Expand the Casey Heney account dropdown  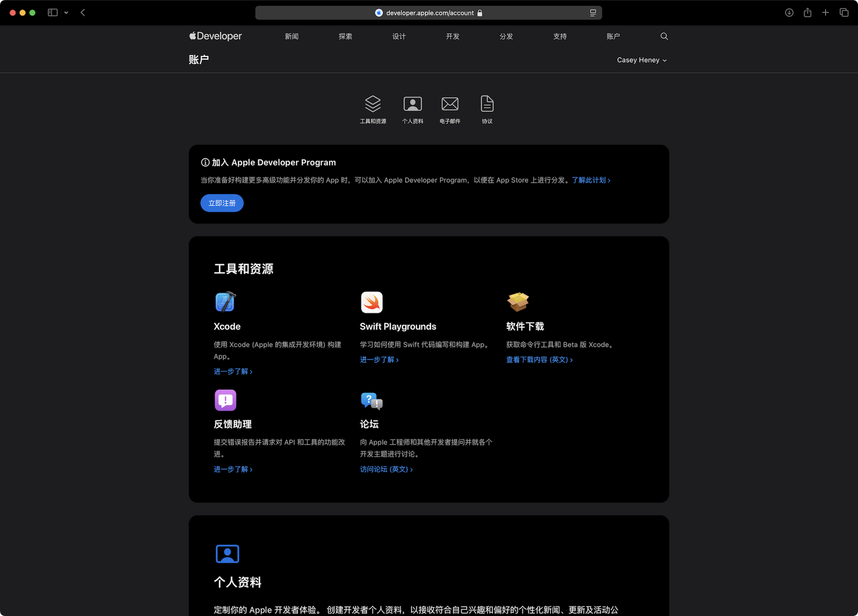pyautogui.click(x=641, y=60)
